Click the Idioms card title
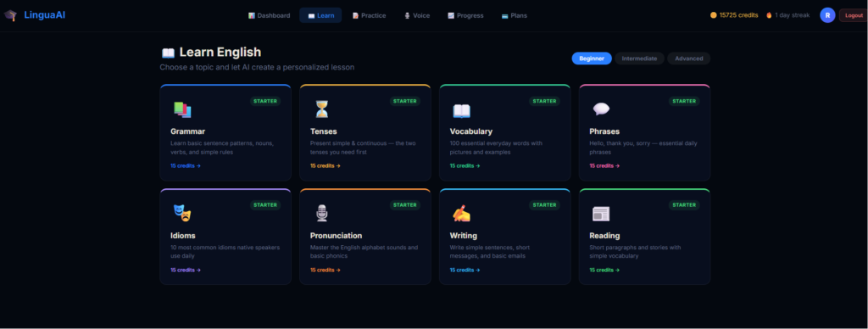 pyautogui.click(x=183, y=236)
